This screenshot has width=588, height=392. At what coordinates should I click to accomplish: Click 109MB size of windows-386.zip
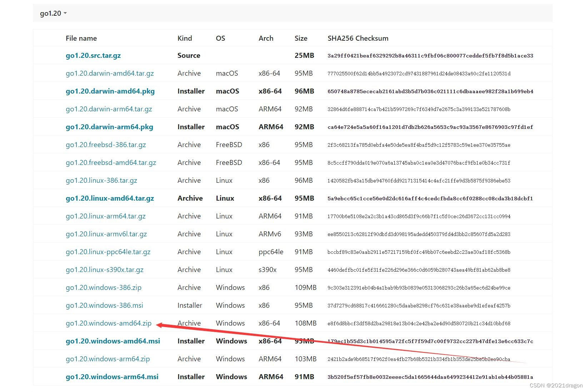coord(305,287)
